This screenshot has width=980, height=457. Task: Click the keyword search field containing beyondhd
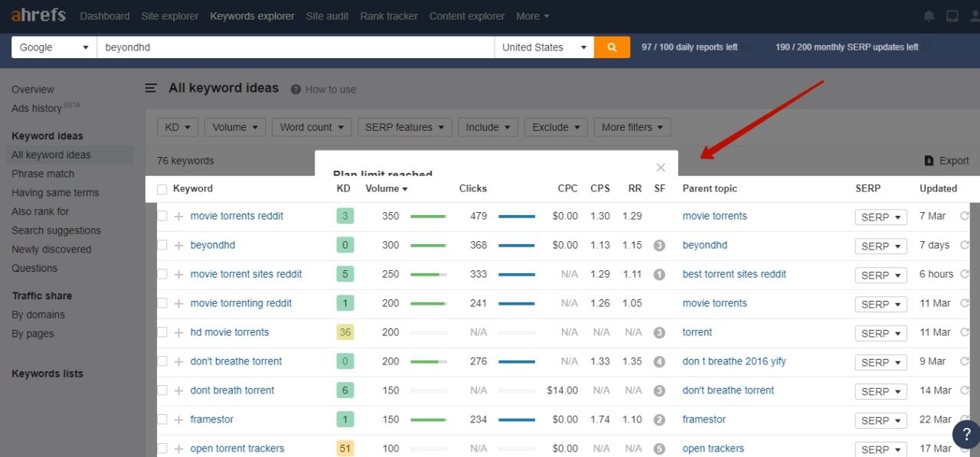coord(296,47)
